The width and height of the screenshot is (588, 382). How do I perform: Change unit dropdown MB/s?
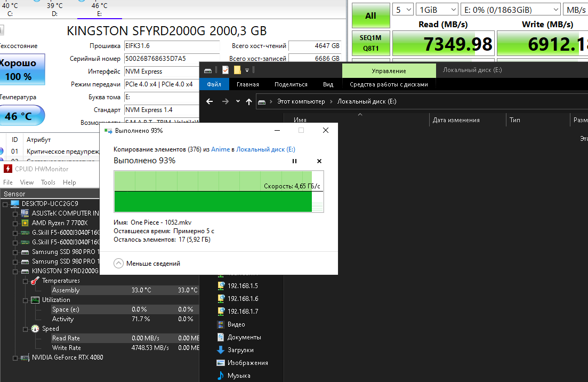(x=576, y=10)
